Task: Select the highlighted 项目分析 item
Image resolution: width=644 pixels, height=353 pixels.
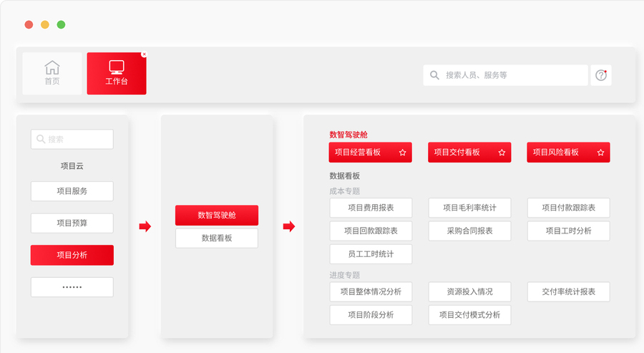Action: coord(72,255)
